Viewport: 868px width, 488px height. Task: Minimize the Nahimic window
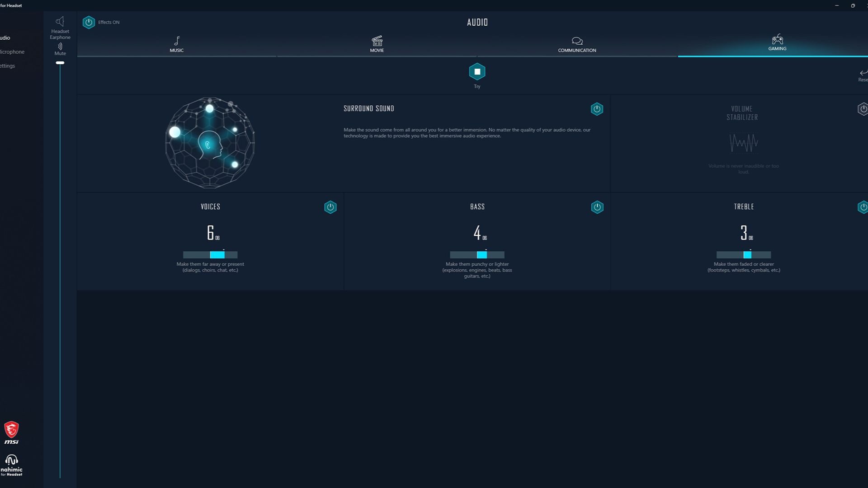(x=837, y=5)
